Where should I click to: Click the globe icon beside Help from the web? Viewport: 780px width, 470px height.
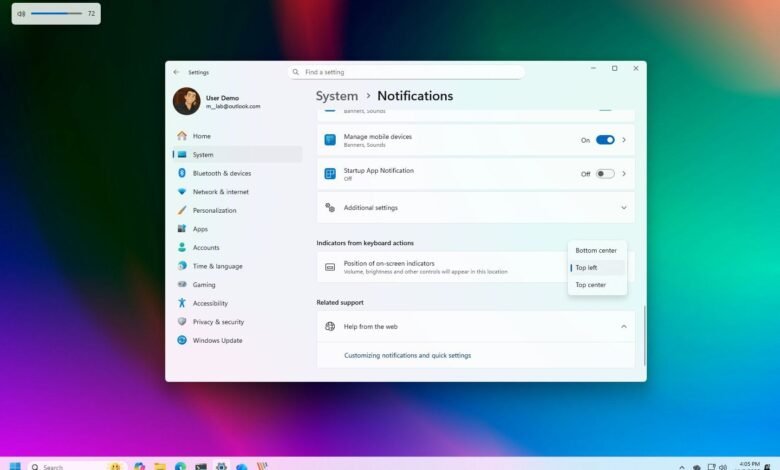(330, 326)
